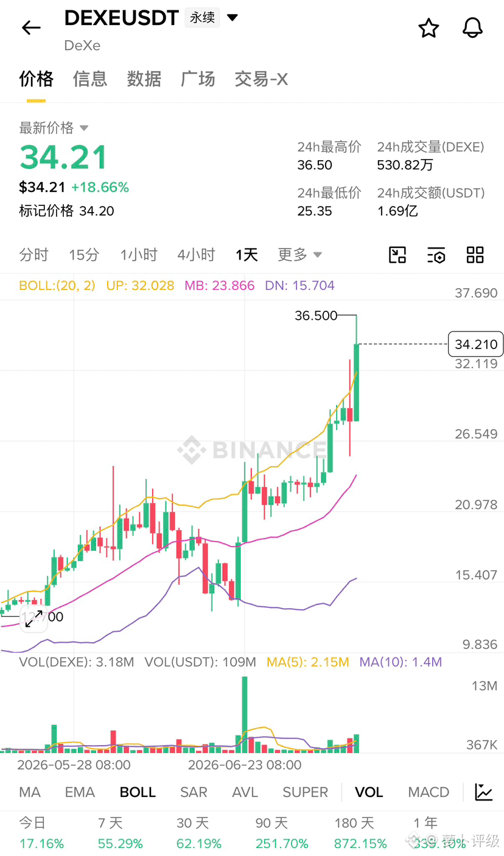Enable the MA indicator
This screenshot has height=856, width=504.
(30, 792)
